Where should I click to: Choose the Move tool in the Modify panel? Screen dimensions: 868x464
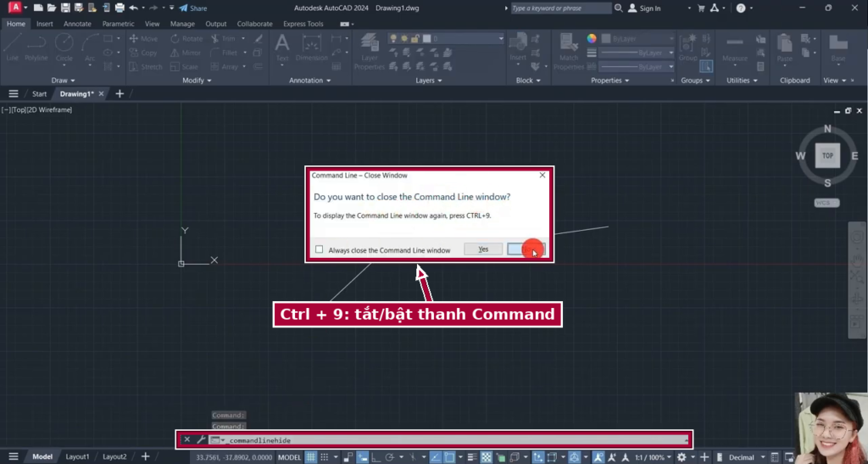click(x=143, y=39)
